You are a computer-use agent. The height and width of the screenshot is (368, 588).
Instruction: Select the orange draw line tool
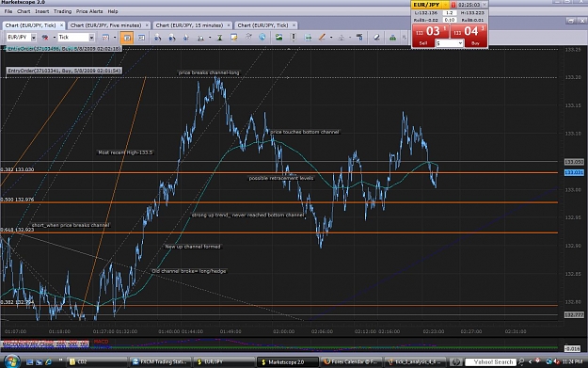point(322,38)
